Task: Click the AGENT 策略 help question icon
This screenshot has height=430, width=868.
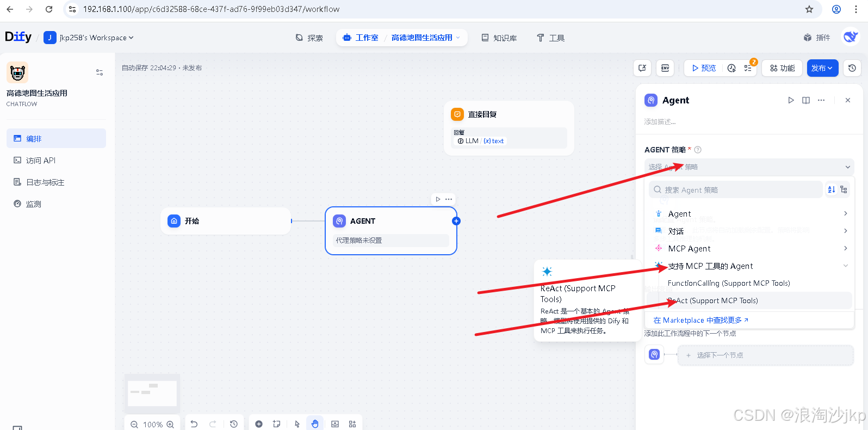Action: (x=698, y=150)
